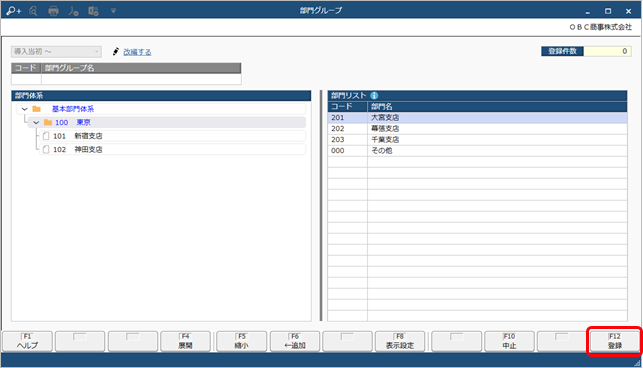Click F8 表示設定 button
643x368 pixels.
click(400, 341)
